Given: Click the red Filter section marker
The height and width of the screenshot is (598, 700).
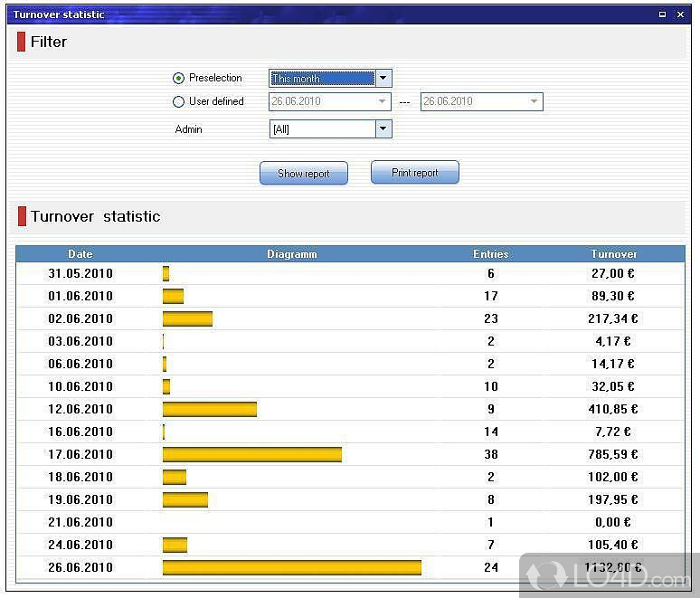Looking at the screenshot, I should pos(22,42).
